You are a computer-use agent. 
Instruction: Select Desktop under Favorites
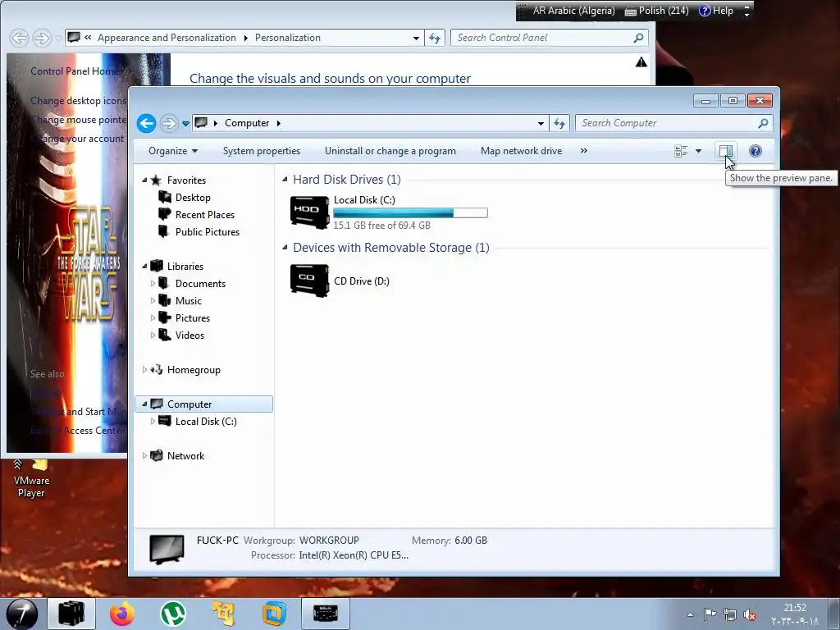pyautogui.click(x=193, y=198)
